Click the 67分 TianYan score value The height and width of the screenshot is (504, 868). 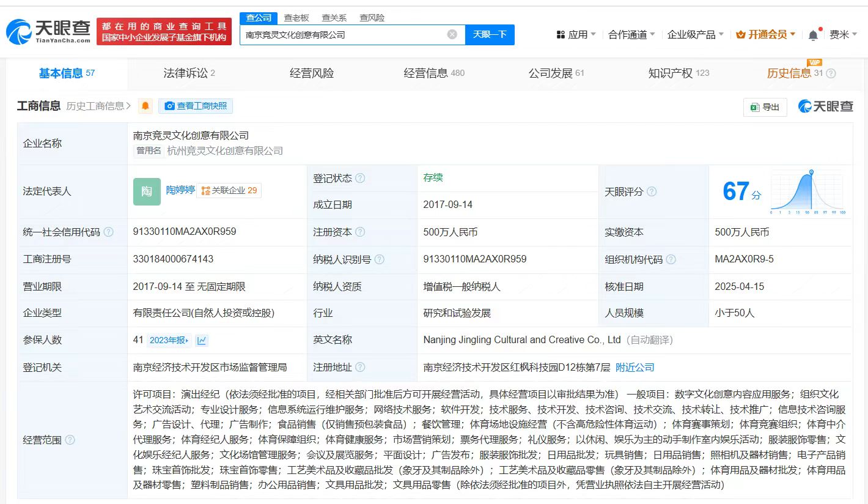click(742, 192)
